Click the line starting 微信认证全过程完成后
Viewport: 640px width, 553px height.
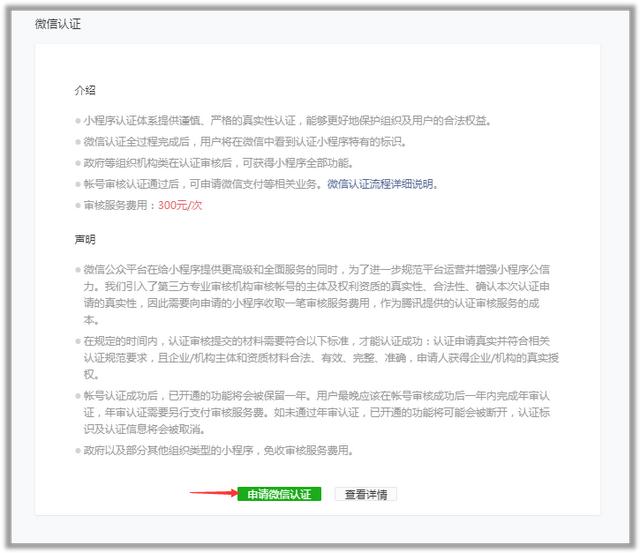tap(245, 142)
